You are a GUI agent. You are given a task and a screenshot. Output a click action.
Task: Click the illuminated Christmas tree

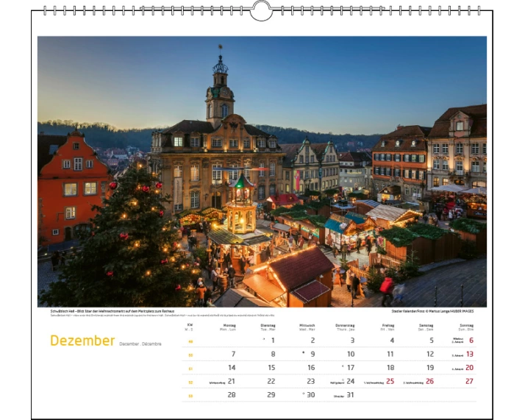pyautogui.click(x=121, y=235)
